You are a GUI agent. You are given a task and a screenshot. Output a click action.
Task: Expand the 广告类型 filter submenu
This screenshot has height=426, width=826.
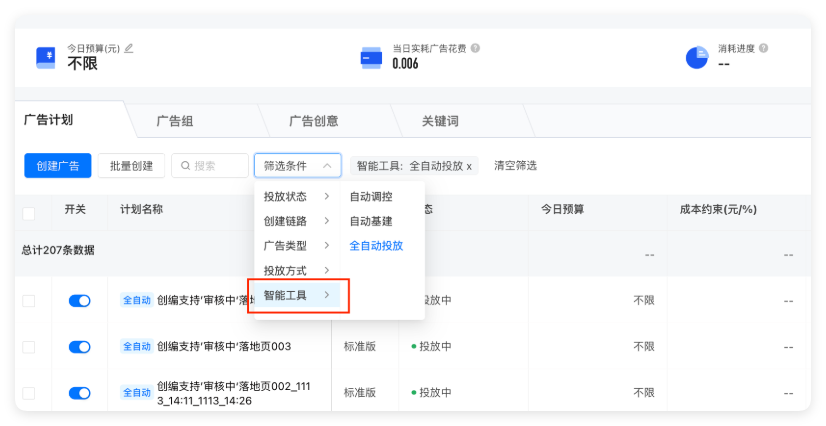point(297,246)
